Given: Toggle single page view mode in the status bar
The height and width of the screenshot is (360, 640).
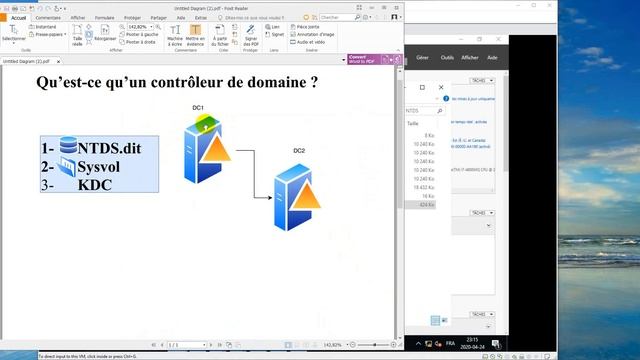Looking at the screenshot, I should coord(288,345).
